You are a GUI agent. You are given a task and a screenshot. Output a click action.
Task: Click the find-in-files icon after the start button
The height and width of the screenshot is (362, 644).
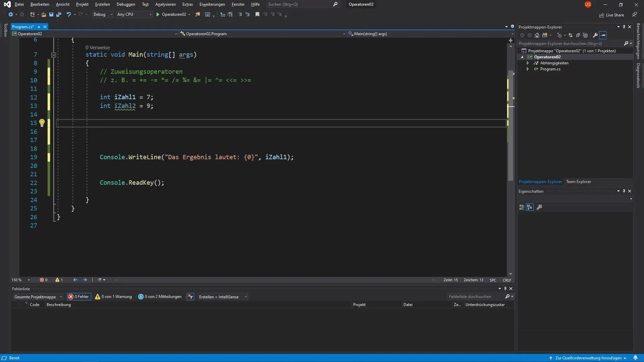pyautogui.click(x=198, y=14)
